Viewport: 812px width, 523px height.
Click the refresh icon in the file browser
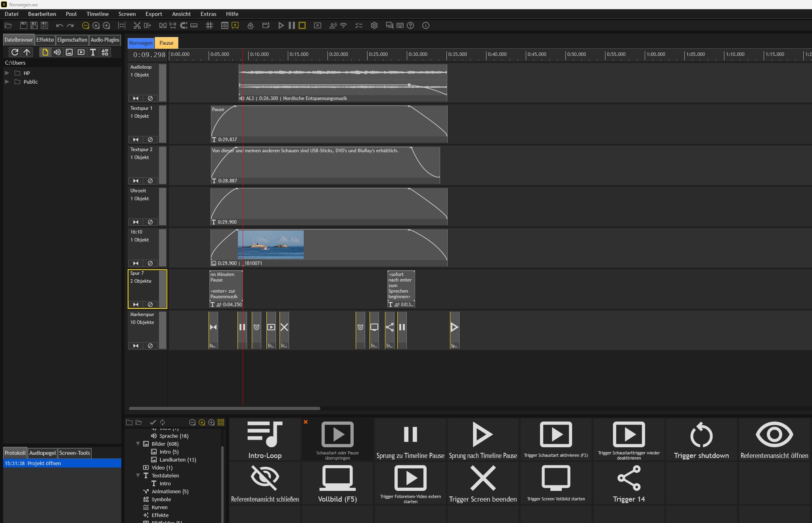coord(15,52)
